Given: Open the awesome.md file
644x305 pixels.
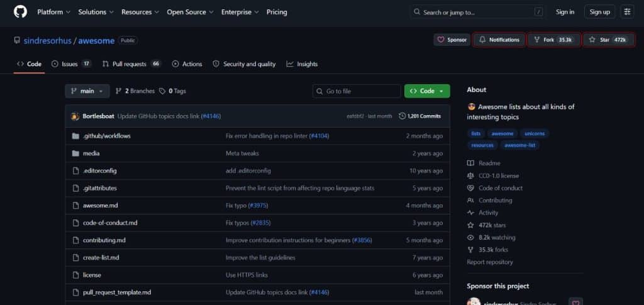Looking at the screenshot, I should coord(100,205).
